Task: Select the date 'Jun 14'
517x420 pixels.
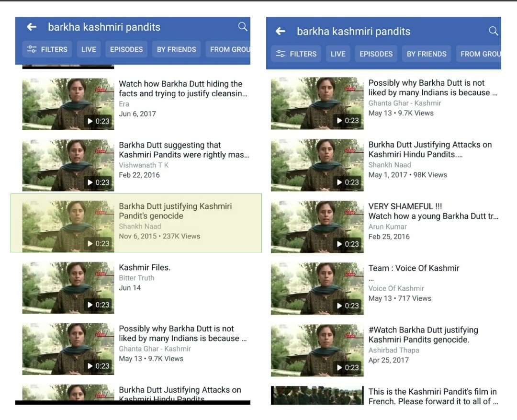Action: (x=130, y=288)
